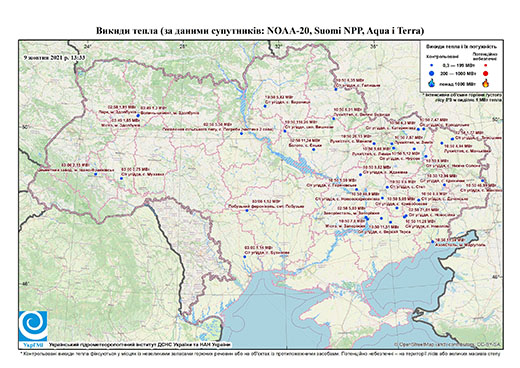The width and height of the screenshot is (520, 368).
Task: Select the blue flame icon for over 1000 MW
Action: coord(432,83)
